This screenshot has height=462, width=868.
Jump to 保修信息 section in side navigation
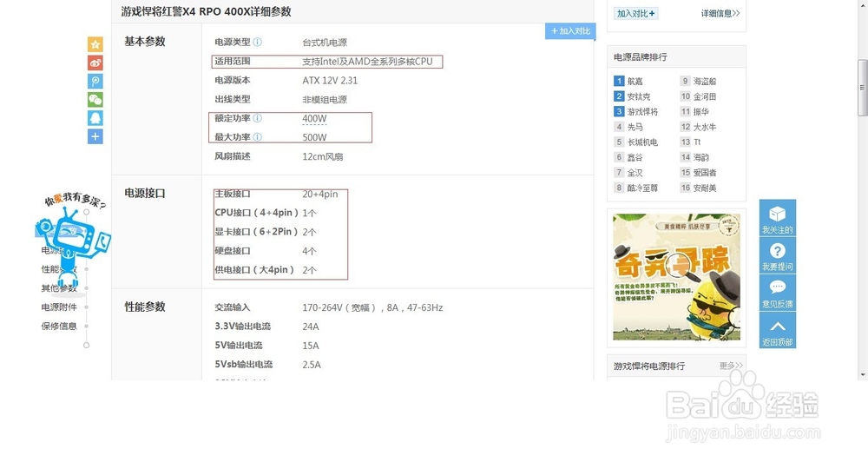[59, 326]
